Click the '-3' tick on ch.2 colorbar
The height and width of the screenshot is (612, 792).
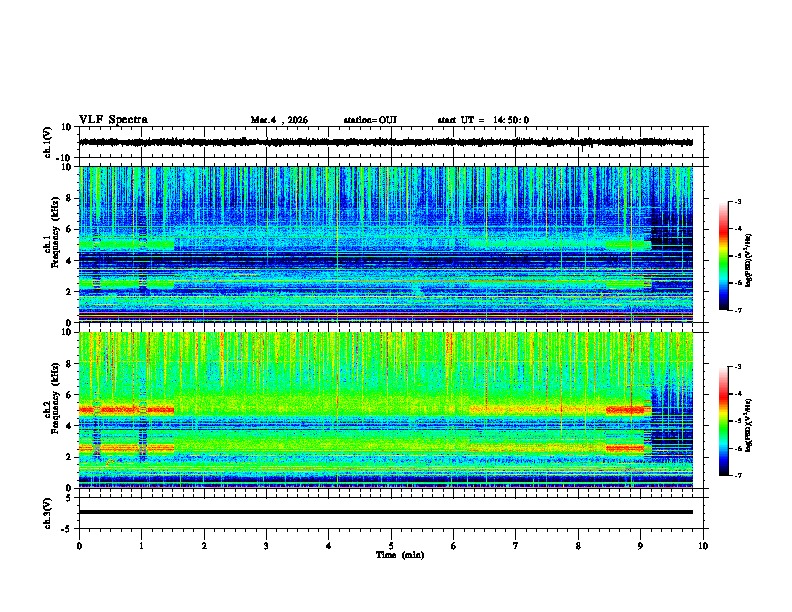pyautogui.click(x=737, y=367)
